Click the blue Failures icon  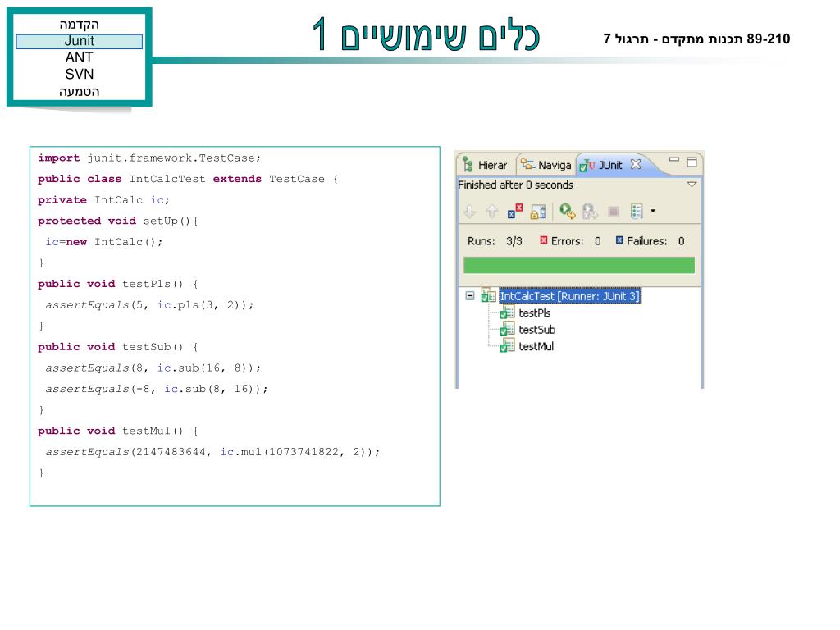[x=619, y=240]
